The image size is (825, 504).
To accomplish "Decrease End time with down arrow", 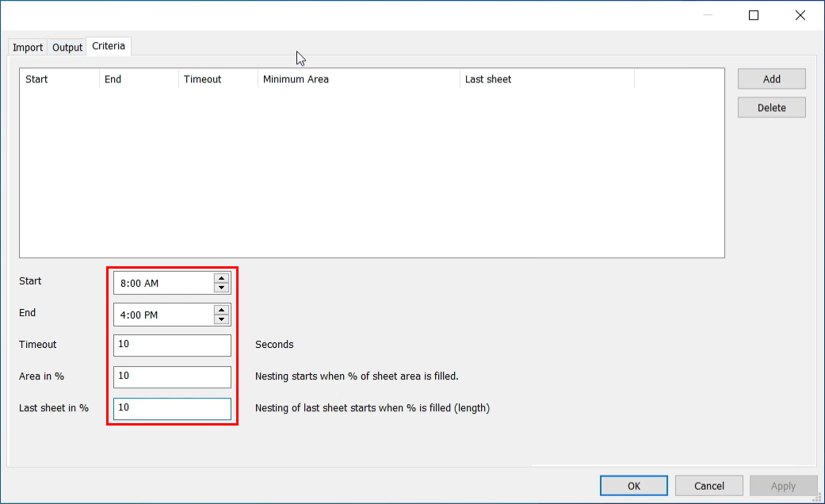I will pos(222,319).
